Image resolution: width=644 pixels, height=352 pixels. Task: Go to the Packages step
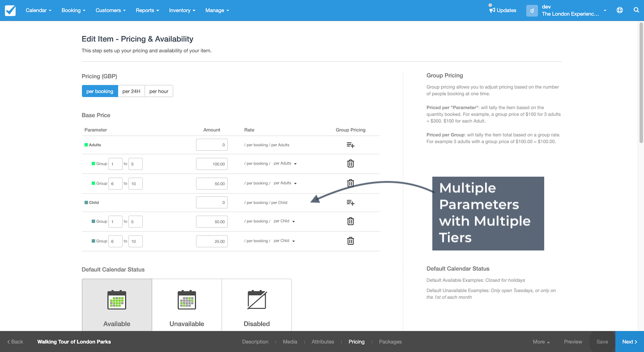[390, 342]
